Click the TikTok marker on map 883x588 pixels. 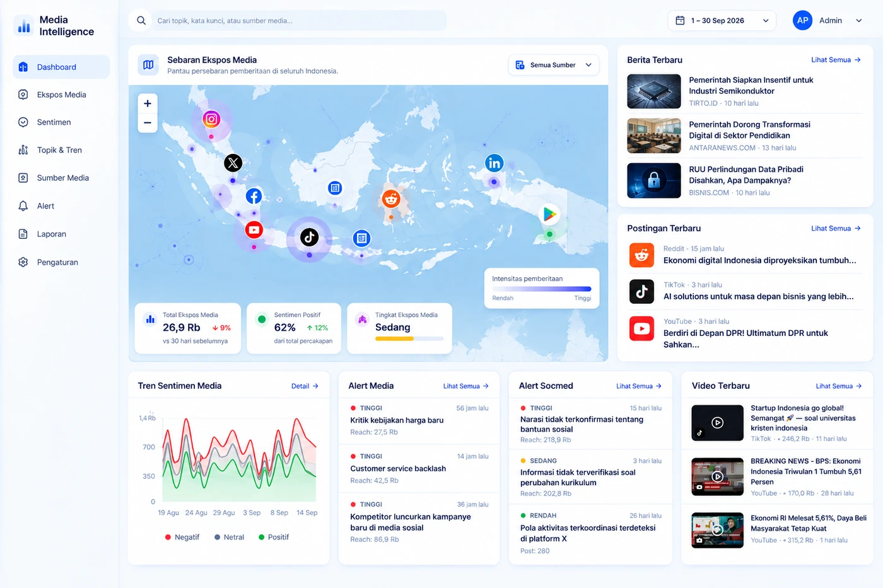[x=309, y=238]
